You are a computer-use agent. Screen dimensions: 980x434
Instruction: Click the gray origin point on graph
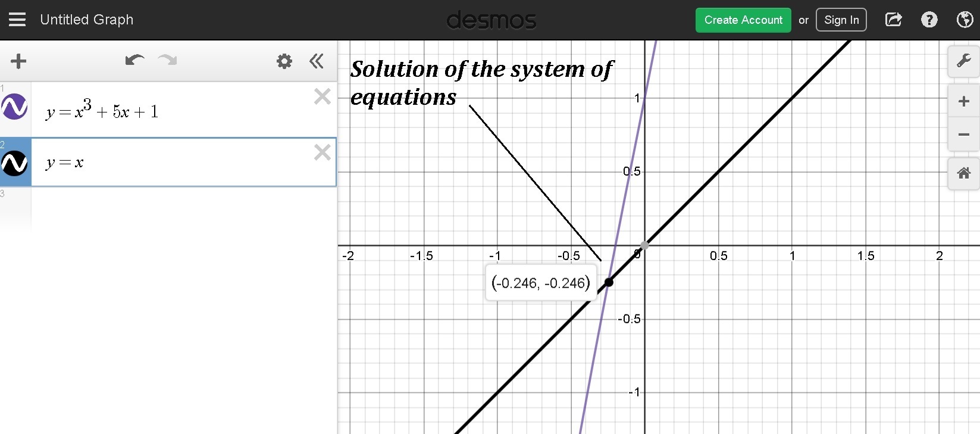point(644,245)
